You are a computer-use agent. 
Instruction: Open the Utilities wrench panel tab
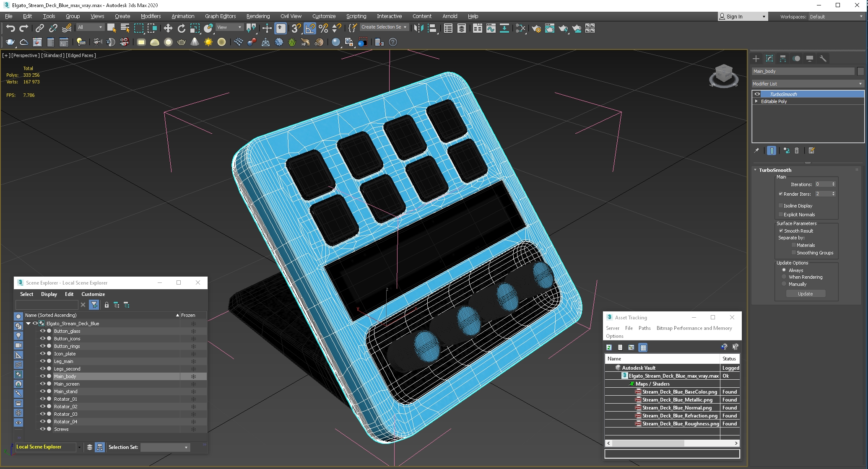tap(823, 58)
